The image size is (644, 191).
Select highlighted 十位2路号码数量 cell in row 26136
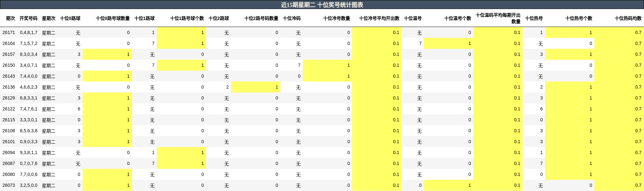(x=256, y=87)
